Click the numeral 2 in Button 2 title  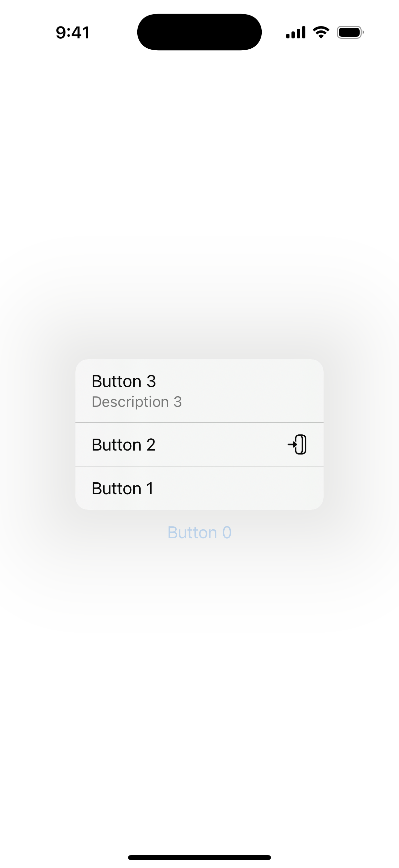[151, 445]
